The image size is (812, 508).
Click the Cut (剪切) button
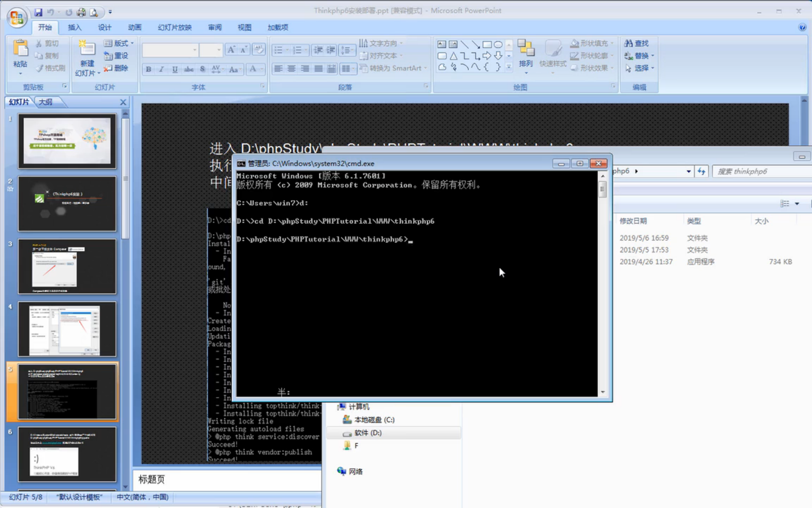coord(47,43)
